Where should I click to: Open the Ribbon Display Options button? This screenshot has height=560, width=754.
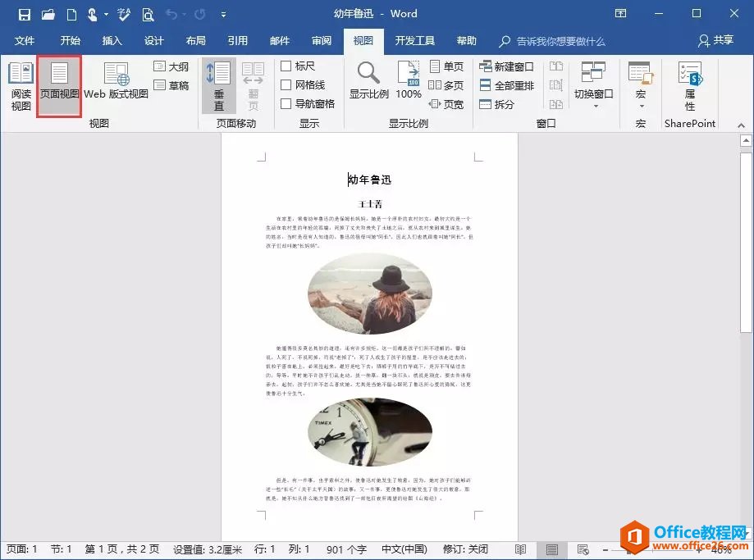click(x=621, y=13)
